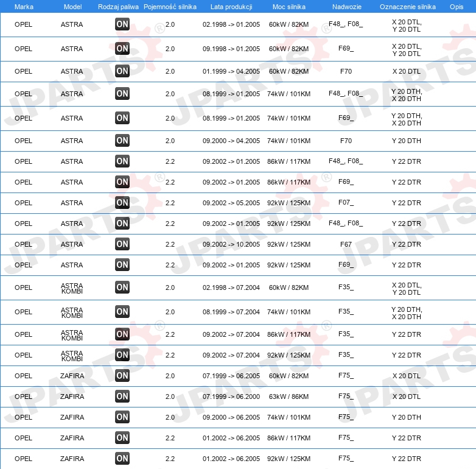Select the date cell 02.1998 -> 01.2005
This screenshot has width=476, height=469.
click(x=231, y=24)
